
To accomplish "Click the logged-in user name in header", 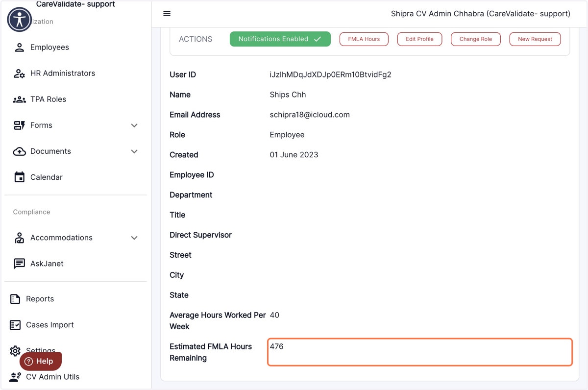I will coord(481,14).
